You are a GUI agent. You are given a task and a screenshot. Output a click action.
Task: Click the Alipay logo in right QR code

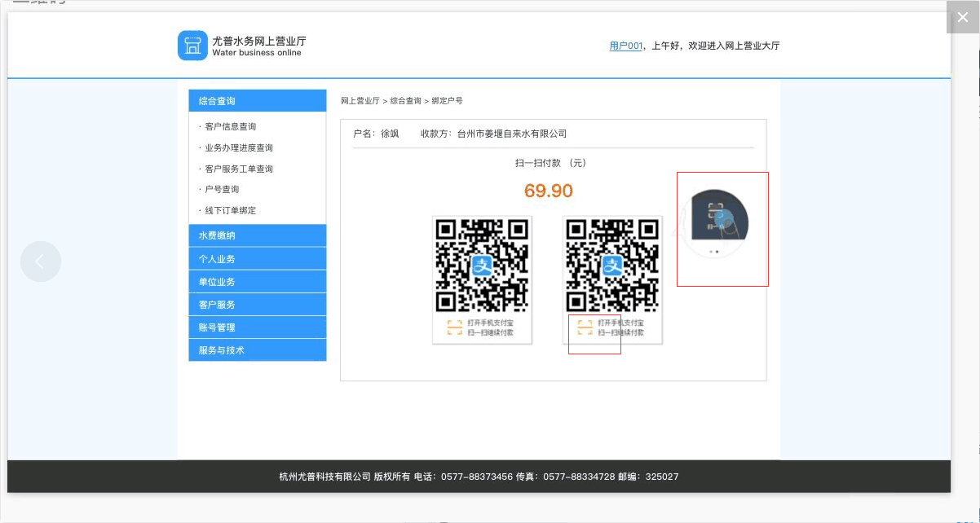click(612, 266)
